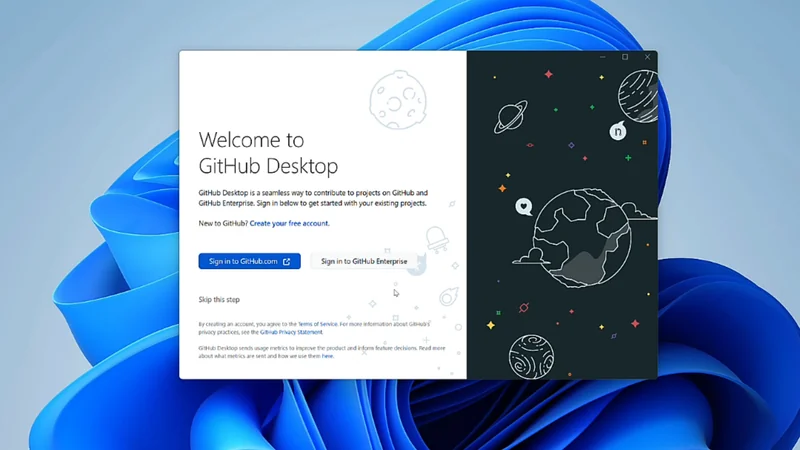
Task: Click the cratered moon above the heading
Action: tap(393, 97)
